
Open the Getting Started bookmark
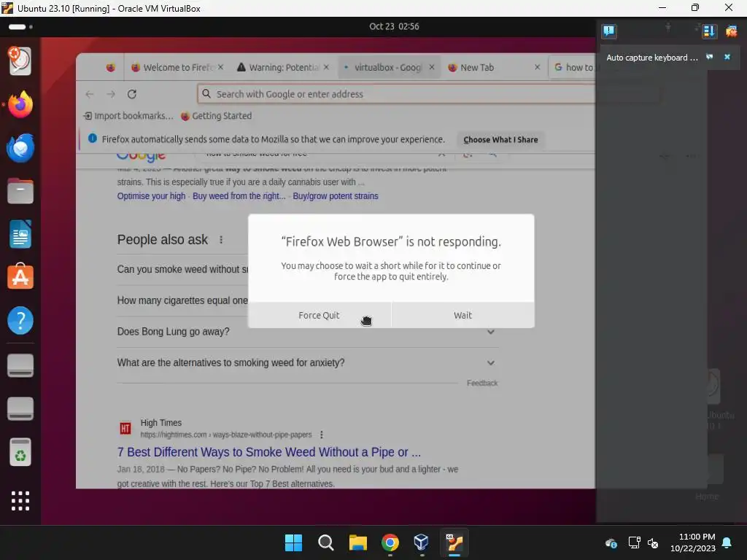[216, 116]
